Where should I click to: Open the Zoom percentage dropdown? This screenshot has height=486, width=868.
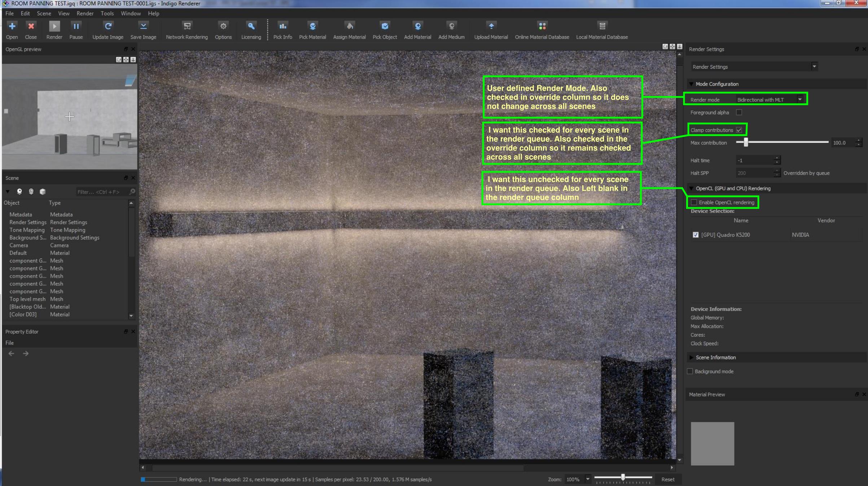coord(588,479)
